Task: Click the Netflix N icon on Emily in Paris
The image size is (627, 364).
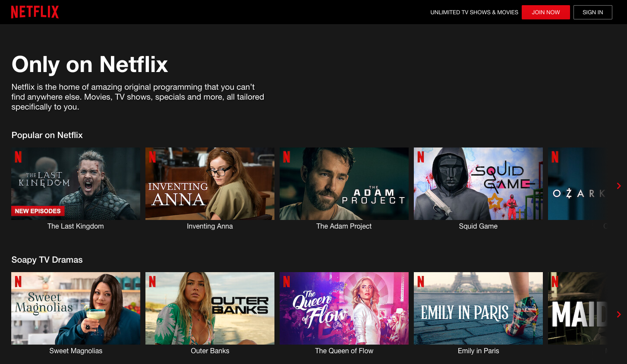Action: (421, 282)
